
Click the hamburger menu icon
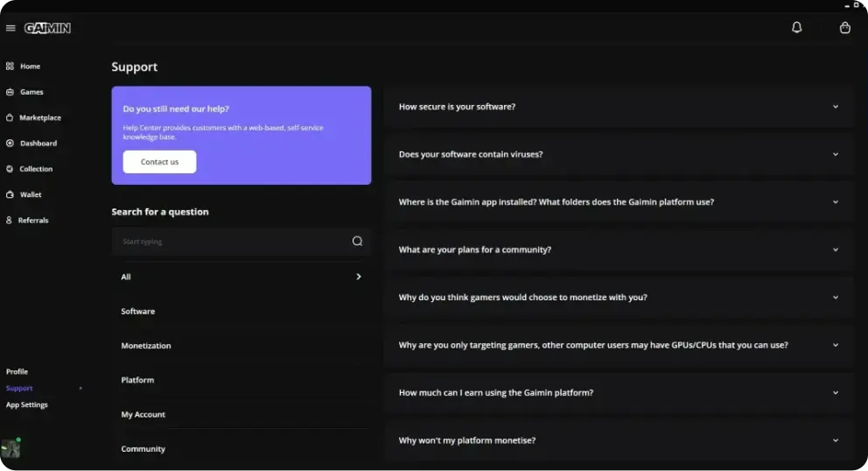10,28
